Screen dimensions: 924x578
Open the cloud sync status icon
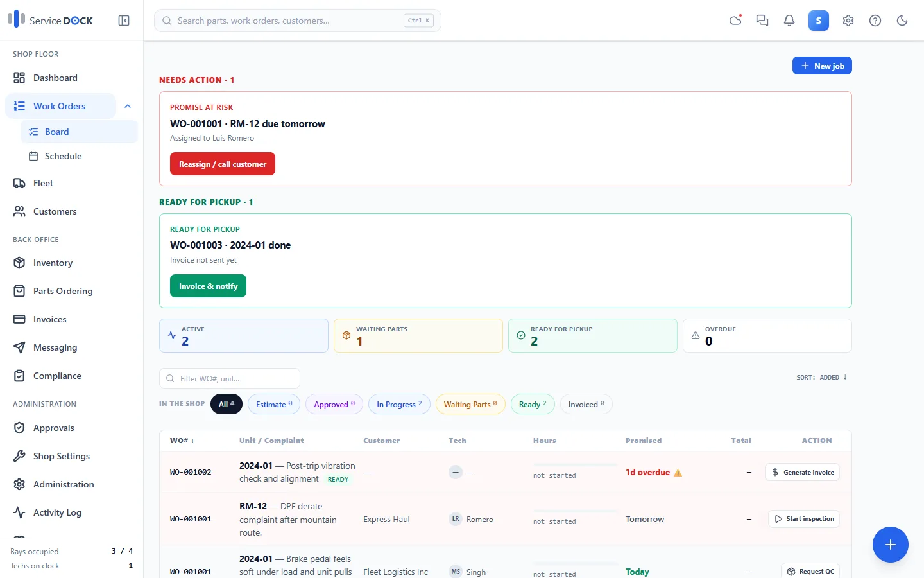coord(735,21)
